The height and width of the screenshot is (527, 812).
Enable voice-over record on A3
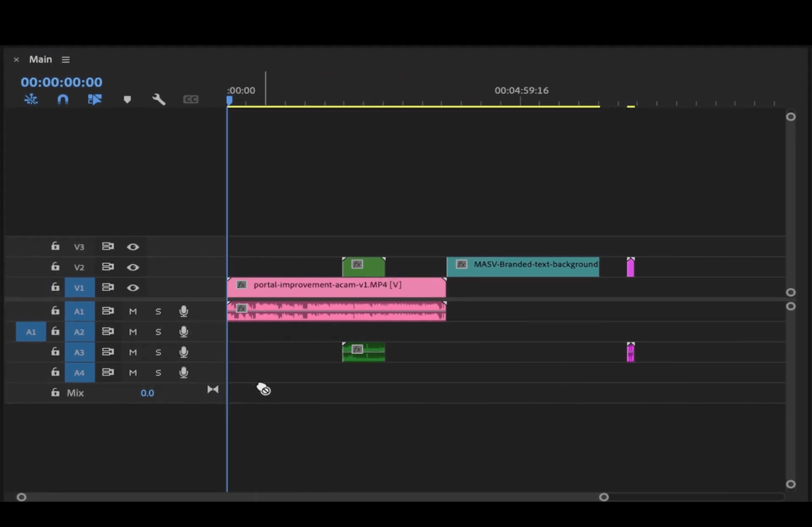183,352
